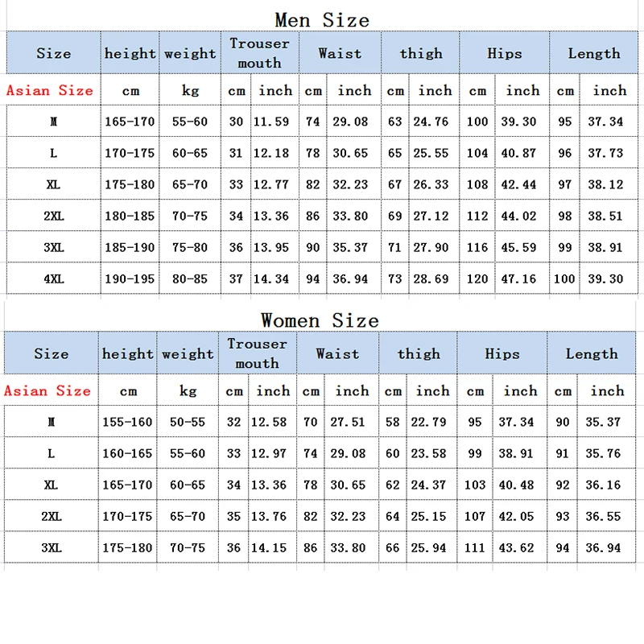Screen dimensions: 644x644
Task: Click the red Asian Size label in Women table
Action: click(47, 390)
